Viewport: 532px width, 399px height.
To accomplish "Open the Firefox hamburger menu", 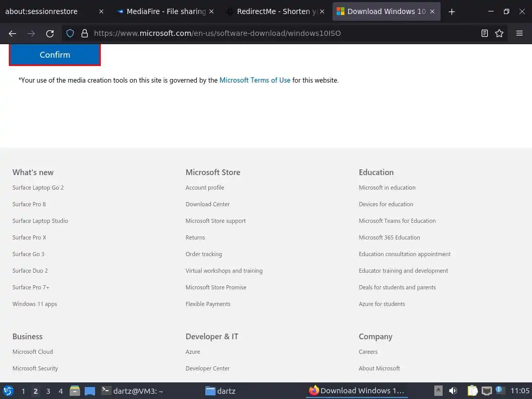I will (x=519, y=33).
